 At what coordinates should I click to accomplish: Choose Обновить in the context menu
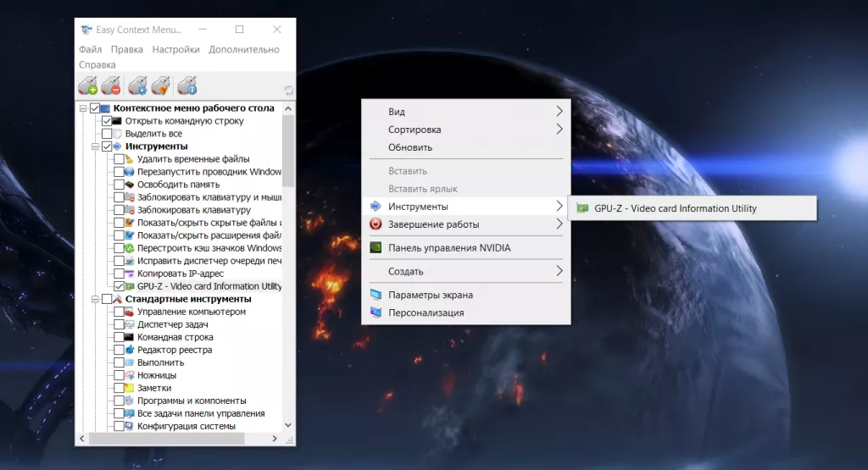pos(410,147)
